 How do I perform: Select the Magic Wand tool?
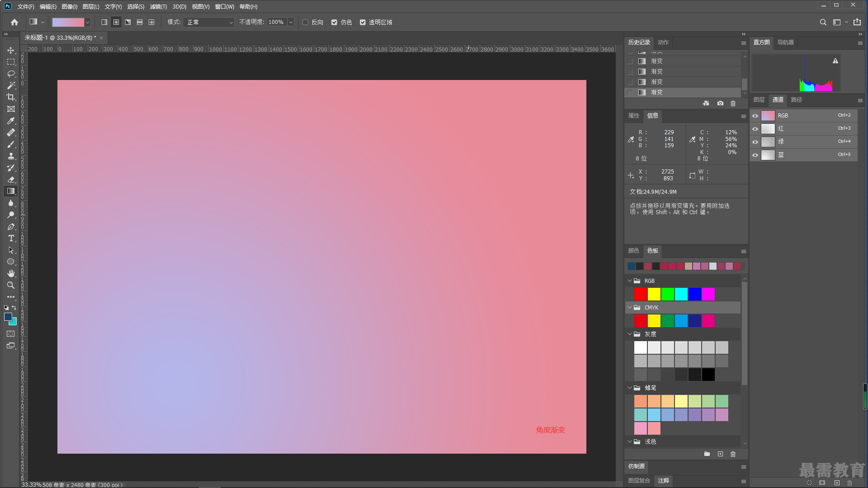pos(11,85)
